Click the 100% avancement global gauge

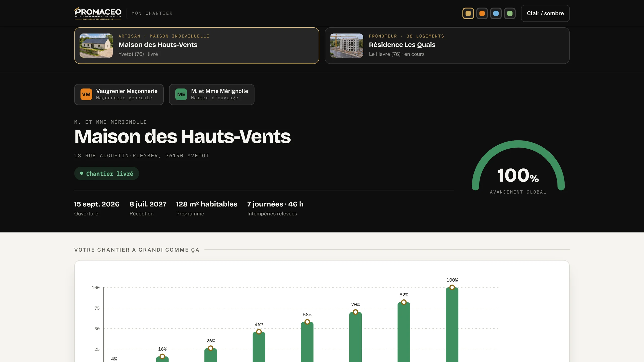tap(518, 167)
